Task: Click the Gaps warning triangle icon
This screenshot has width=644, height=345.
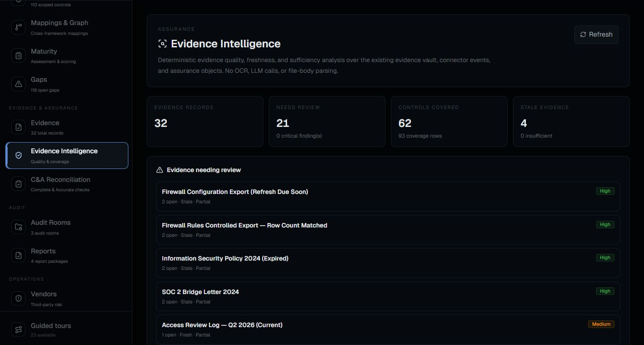Action: [x=18, y=84]
